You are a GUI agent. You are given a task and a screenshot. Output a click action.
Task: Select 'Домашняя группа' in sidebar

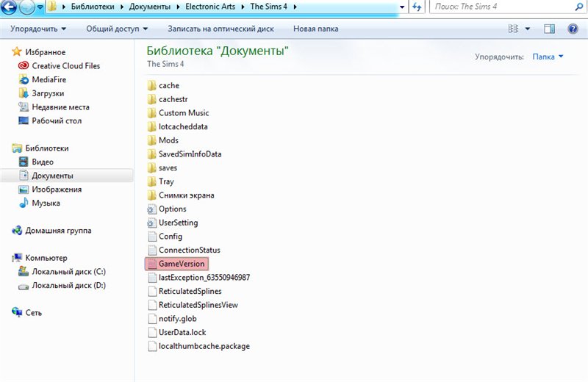[58, 231]
